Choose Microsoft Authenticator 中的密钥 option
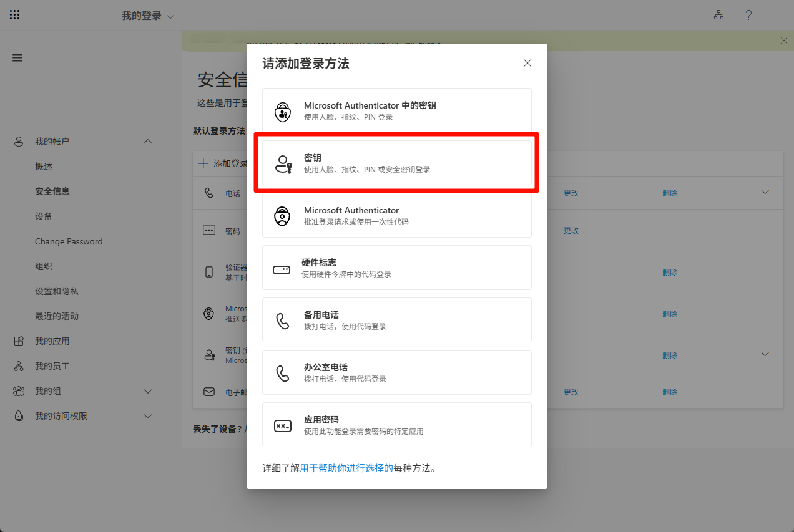The image size is (794, 532). 397,110
